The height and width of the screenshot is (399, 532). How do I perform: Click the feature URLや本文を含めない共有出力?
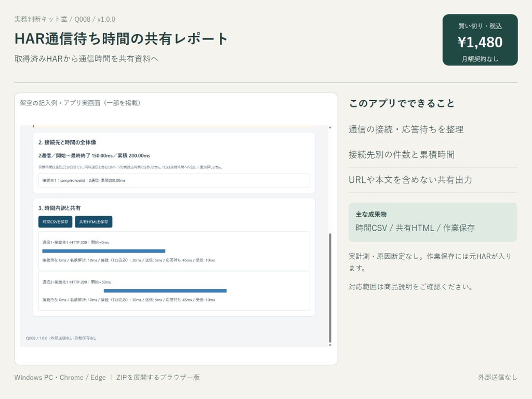tap(410, 180)
